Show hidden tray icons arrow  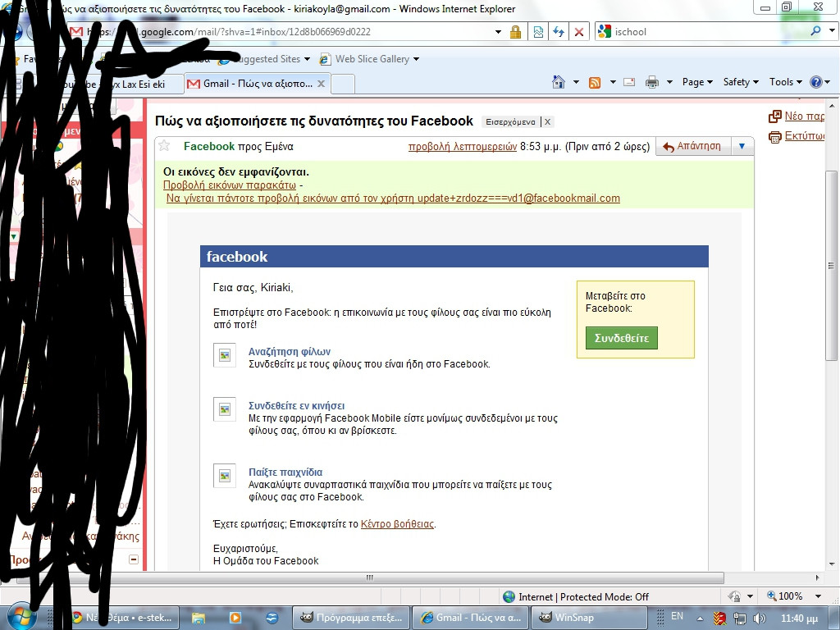tap(701, 618)
